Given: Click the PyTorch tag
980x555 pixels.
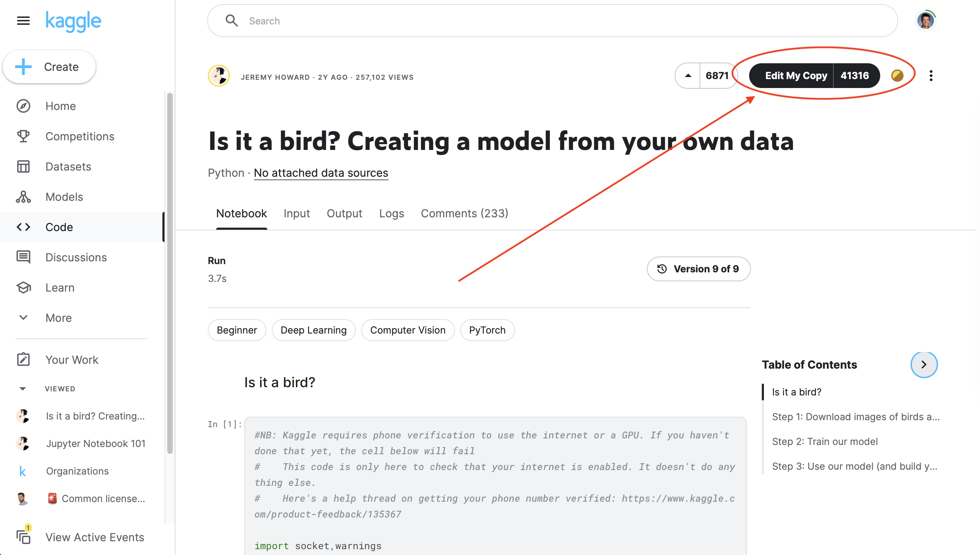Looking at the screenshot, I should (487, 330).
